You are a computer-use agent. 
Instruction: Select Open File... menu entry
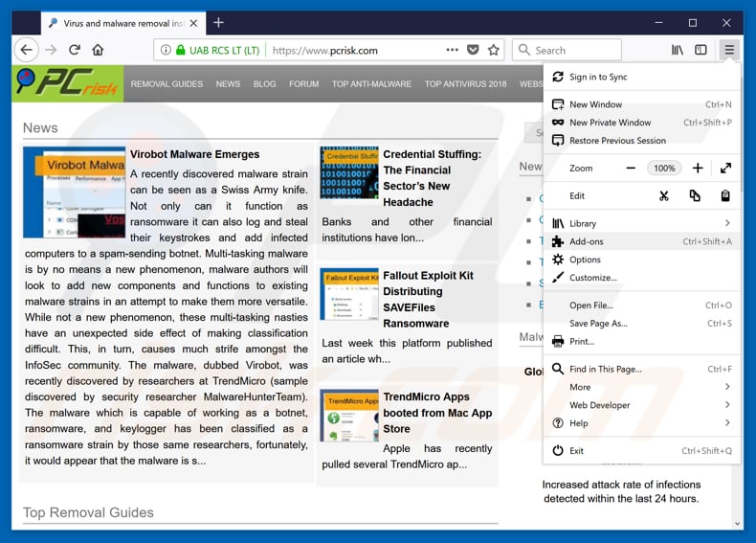[641, 305]
